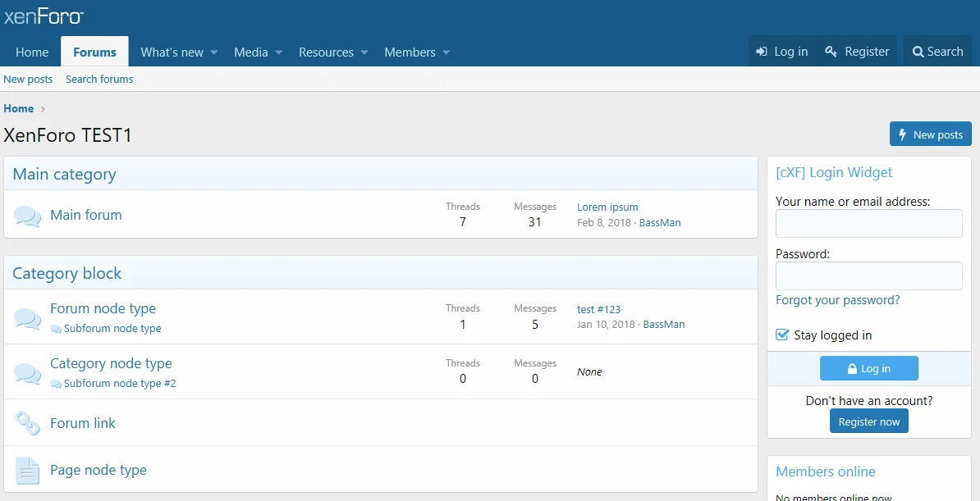Expand the What's new dropdown arrow

214,52
